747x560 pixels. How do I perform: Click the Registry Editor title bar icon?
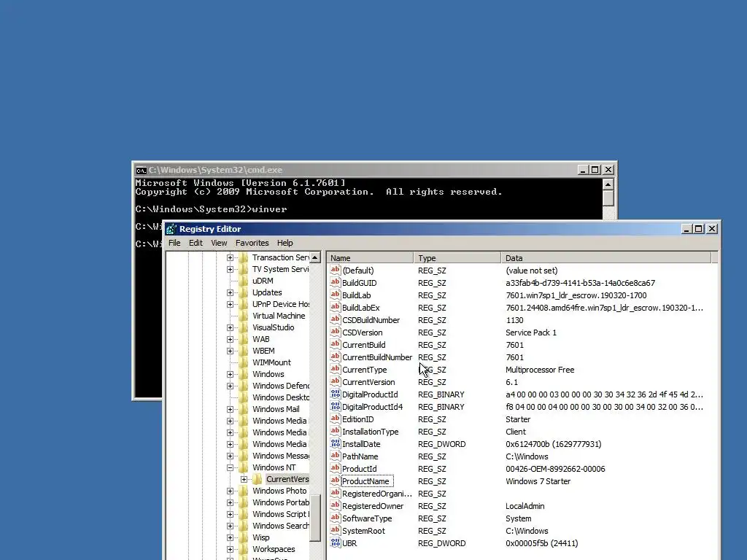pos(171,229)
